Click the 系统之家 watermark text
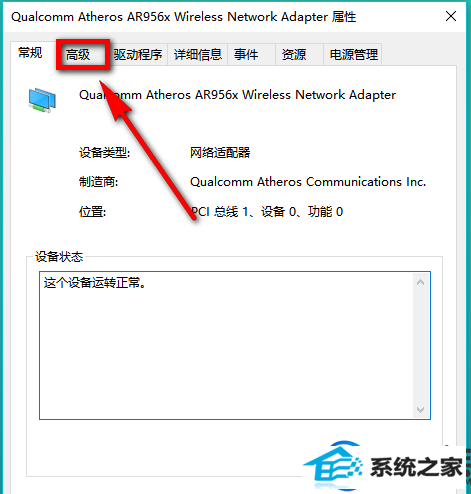This screenshot has height=494, width=471. click(x=417, y=467)
